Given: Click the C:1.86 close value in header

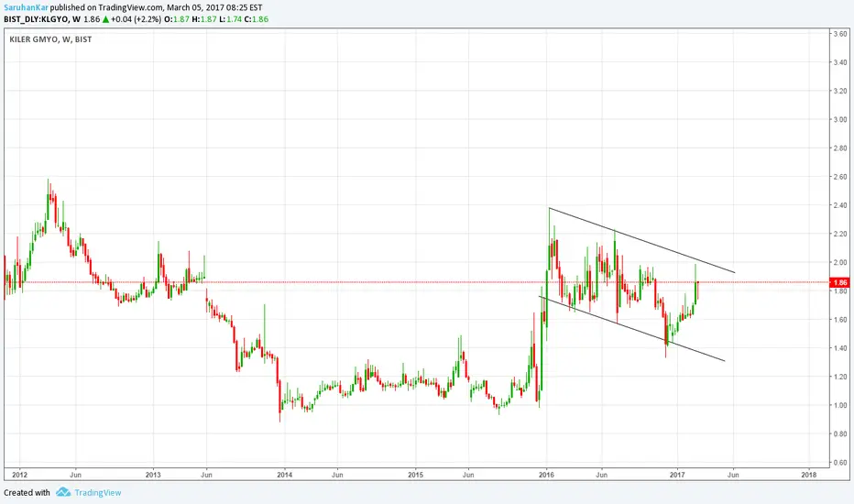Looking at the screenshot, I should (256, 19).
